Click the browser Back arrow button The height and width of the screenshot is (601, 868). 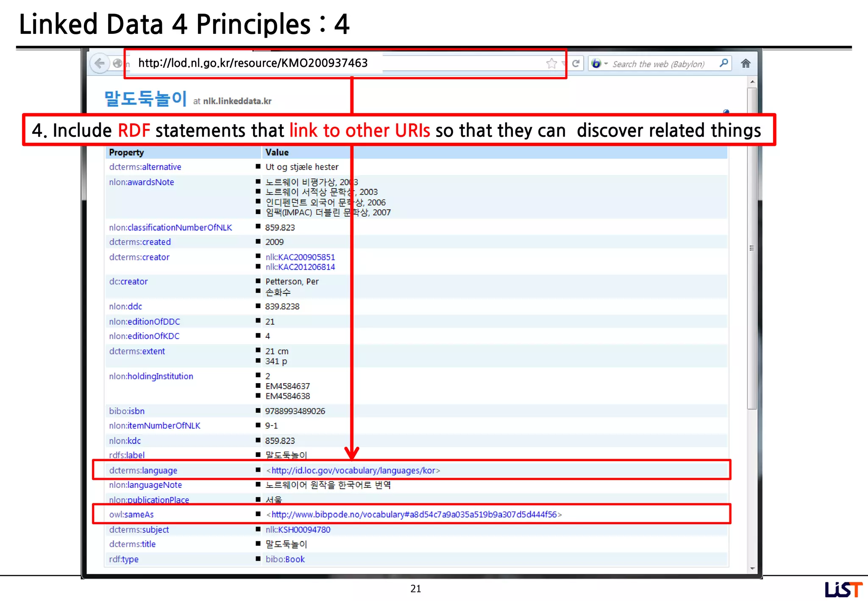tap(100, 64)
